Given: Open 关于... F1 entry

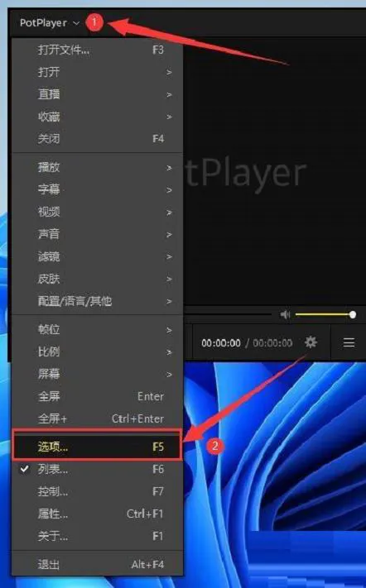Looking at the screenshot, I should click(x=98, y=536).
